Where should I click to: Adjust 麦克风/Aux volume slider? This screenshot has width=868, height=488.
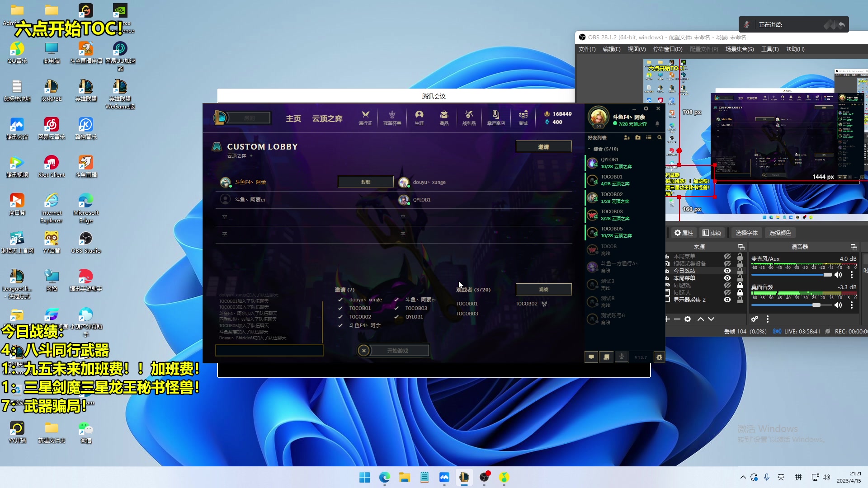coord(791,275)
